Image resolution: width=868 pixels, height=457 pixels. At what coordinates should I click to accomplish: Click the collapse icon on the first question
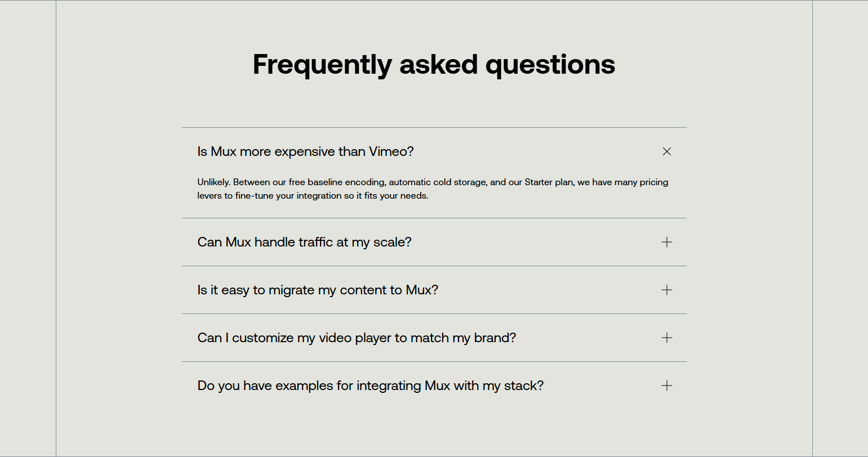click(667, 151)
